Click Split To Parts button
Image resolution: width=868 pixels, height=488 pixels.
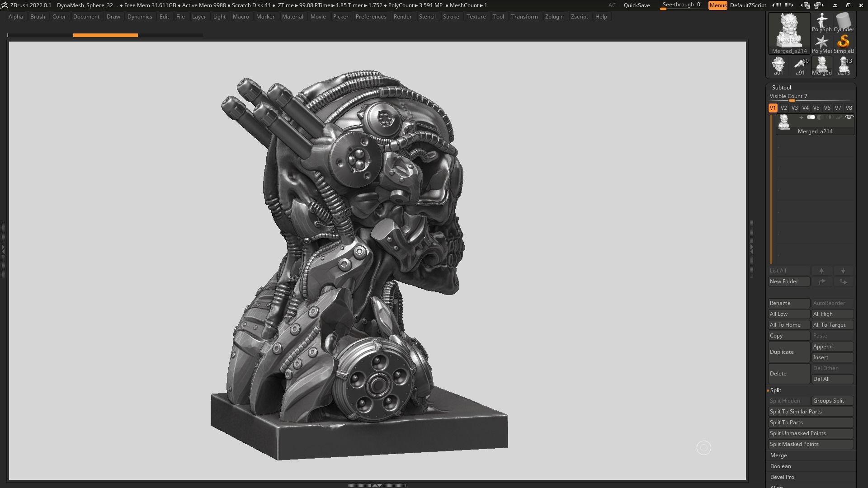(x=811, y=422)
